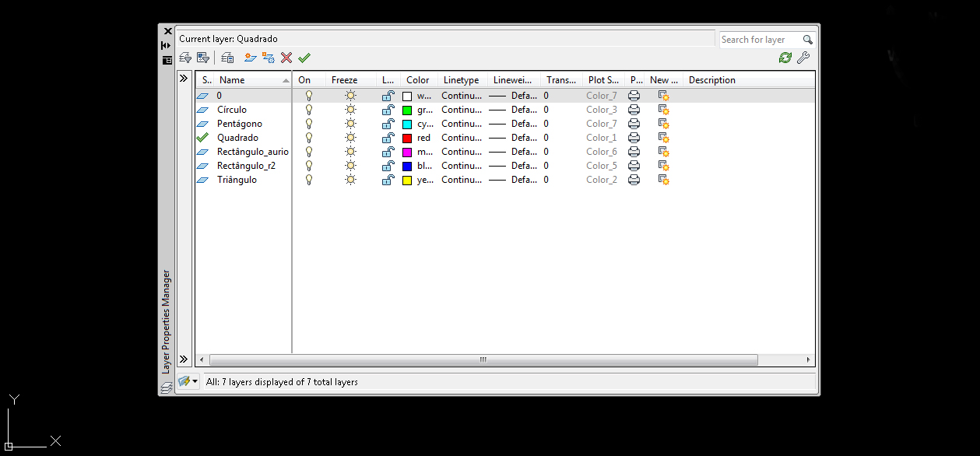This screenshot has height=456, width=980.
Task: Click horizontal scrollbar right arrow
Action: (x=809, y=360)
